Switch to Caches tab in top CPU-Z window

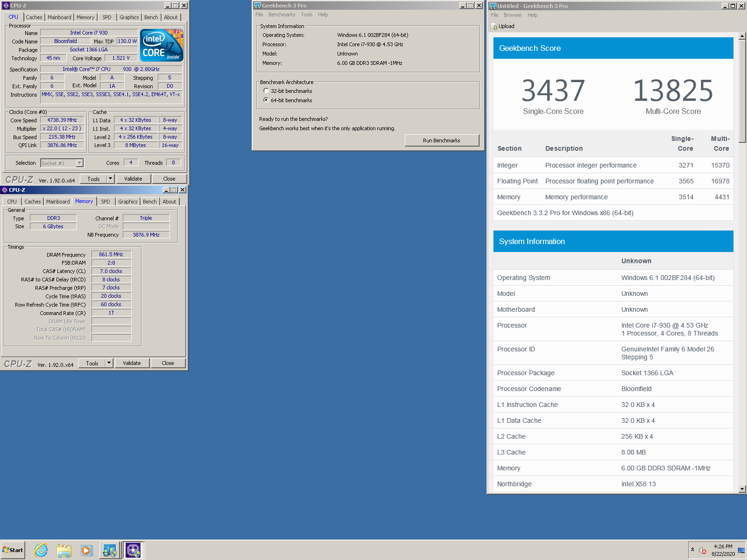coord(34,17)
